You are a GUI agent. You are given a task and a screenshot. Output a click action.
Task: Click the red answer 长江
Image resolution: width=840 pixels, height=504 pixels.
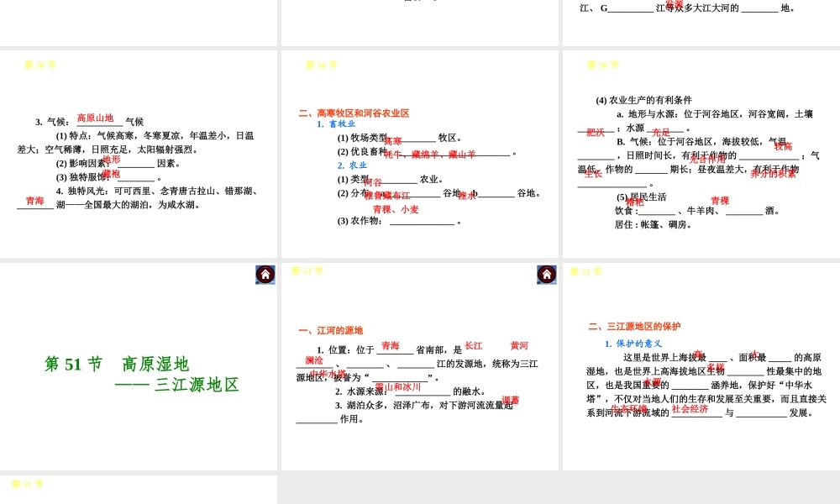click(474, 346)
